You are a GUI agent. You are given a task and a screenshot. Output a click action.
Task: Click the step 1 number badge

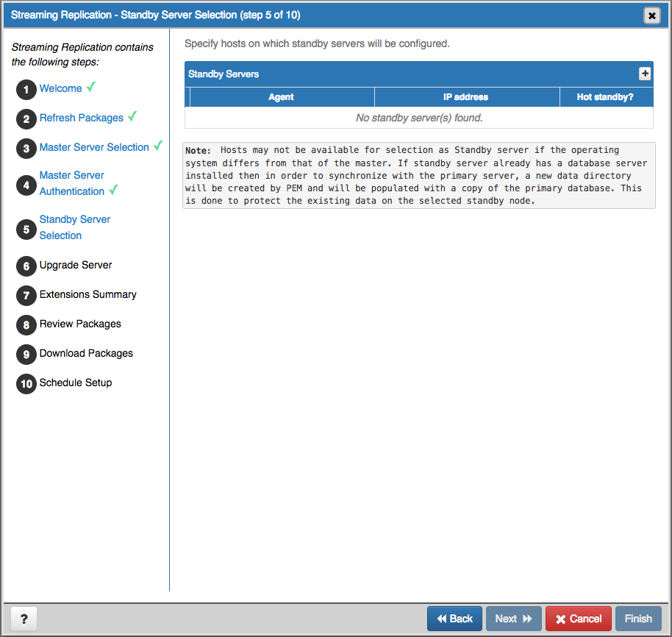pos(26,90)
